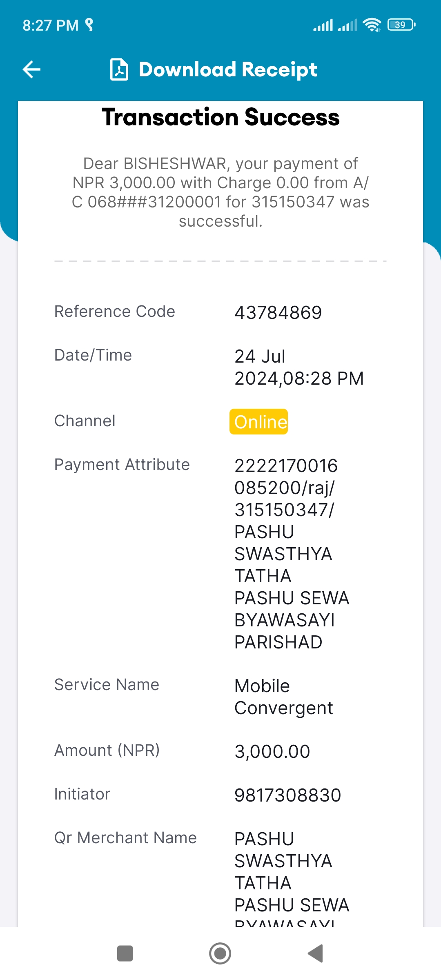This screenshot has width=441, height=980.
Task: Tap Android back triangle button
Action: click(x=315, y=953)
